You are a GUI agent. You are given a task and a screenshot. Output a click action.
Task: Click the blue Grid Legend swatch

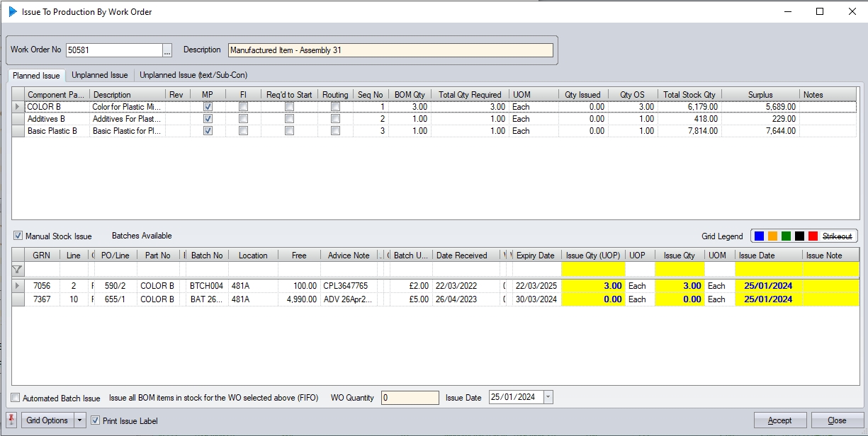pos(760,236)
